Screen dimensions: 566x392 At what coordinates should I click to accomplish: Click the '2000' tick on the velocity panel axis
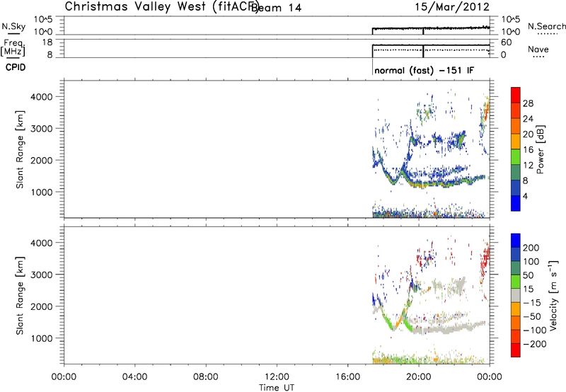(x=42, y=306)
